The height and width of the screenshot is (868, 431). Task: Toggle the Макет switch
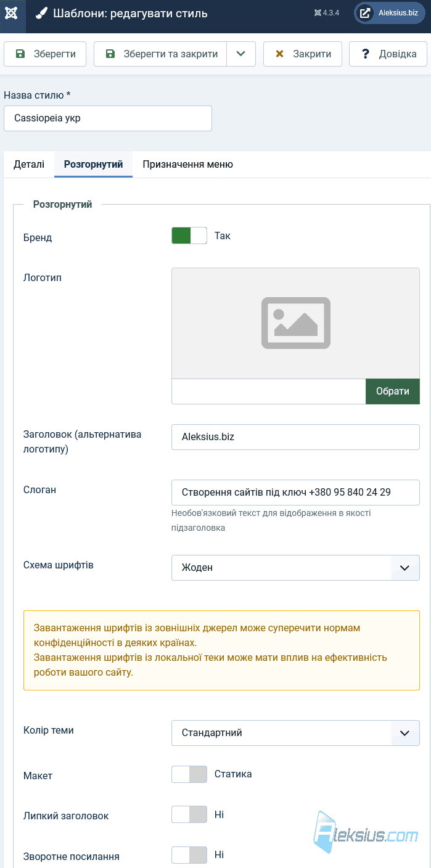[189, 774]
